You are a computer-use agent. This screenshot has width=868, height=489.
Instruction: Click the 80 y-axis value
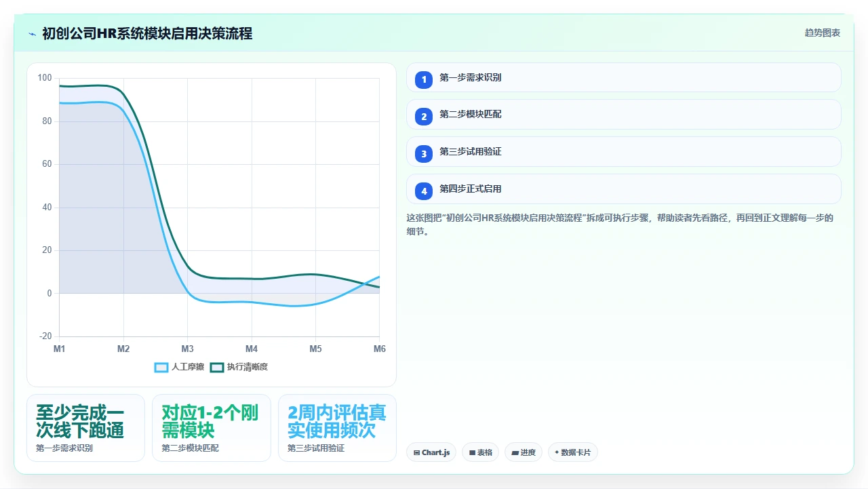(47, 121)
